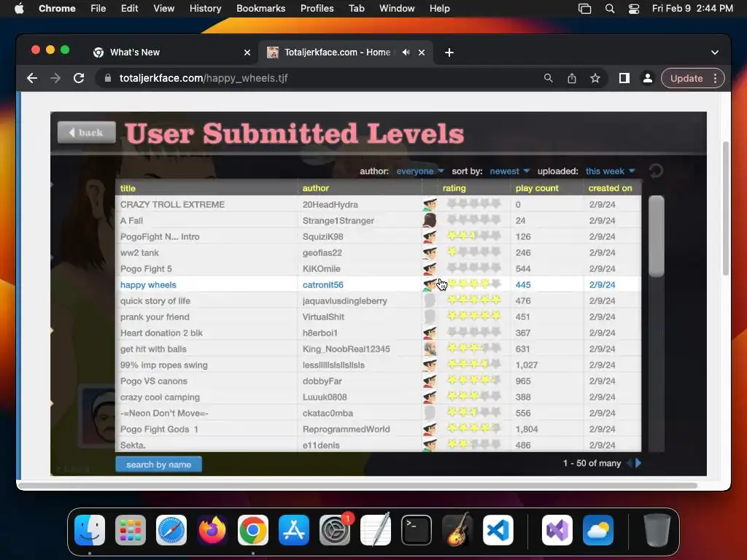Screen dimensions: 747x560
Task: Open Finder from the dock
Action: 90,530
